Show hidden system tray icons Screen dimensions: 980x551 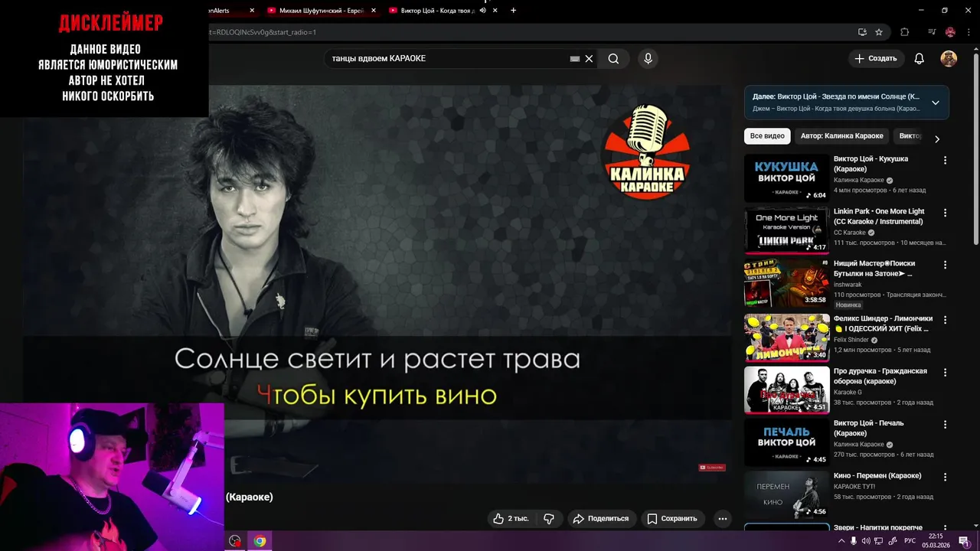(x=841, y=541)
